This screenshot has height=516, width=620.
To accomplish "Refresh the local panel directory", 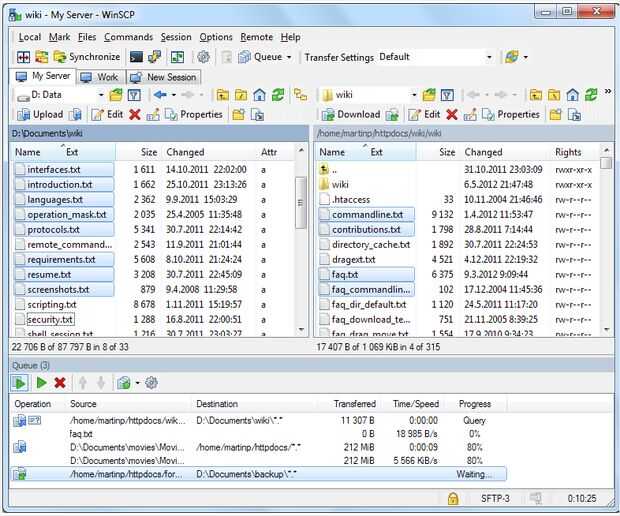I will point(278,95).
